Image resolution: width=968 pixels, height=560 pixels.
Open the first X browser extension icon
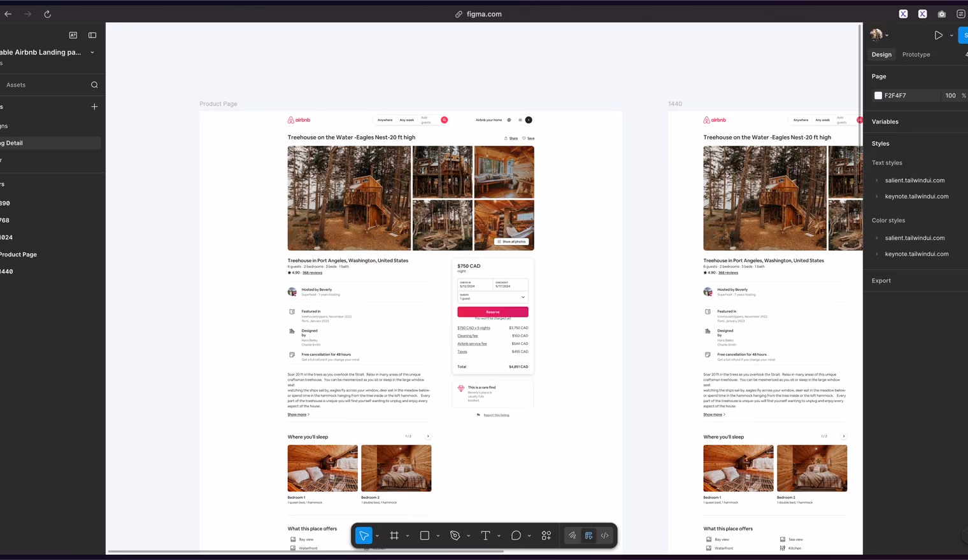[903, 14]
